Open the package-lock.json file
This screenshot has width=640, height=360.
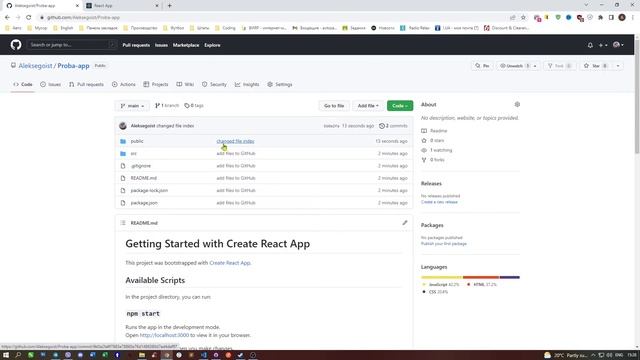point(149,190)
